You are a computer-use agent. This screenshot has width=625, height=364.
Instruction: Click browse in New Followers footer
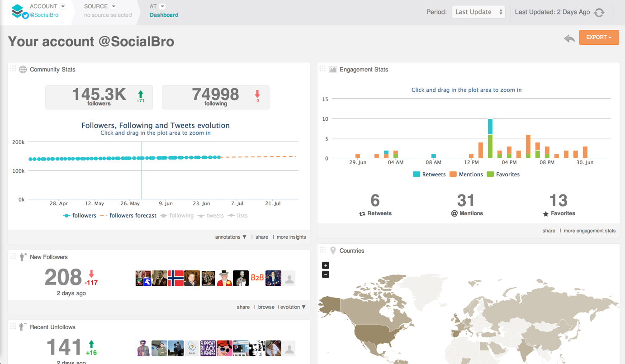(x=266, y=307)
